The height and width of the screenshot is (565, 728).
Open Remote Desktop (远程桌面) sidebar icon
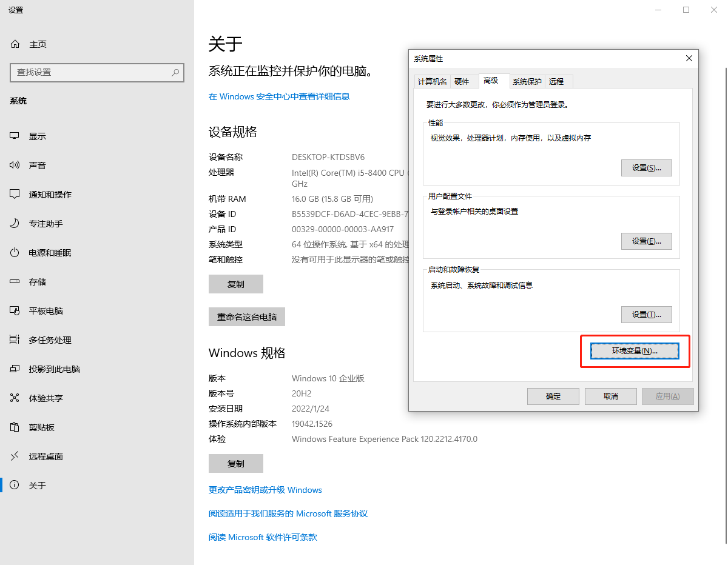coord(15,456)
